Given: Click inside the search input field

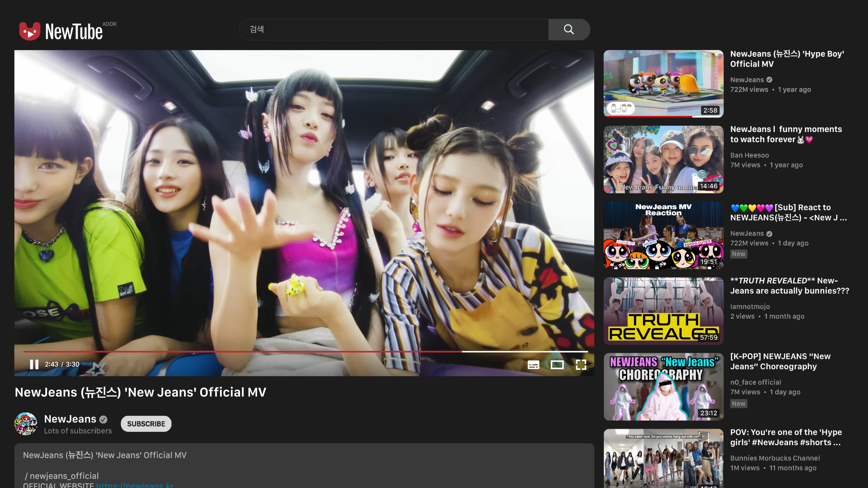Looking at the screenshot, I should (x=394, y=30).
